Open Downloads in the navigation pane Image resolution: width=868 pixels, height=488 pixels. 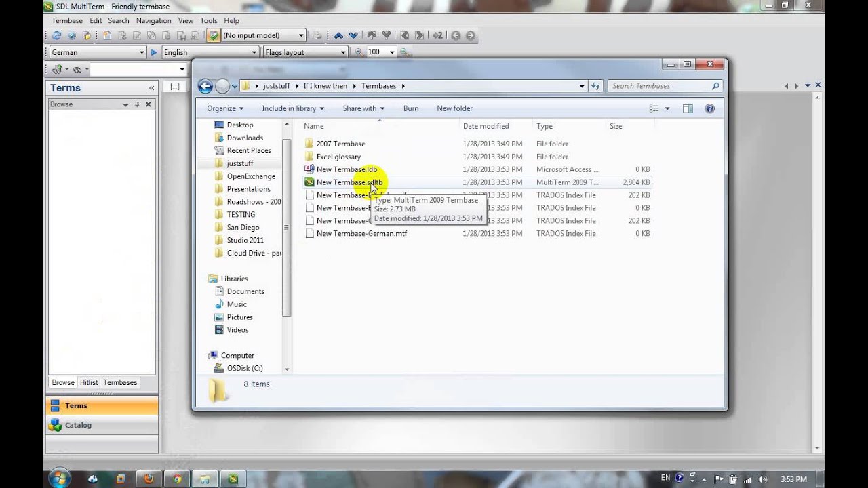tap(245, 138)
